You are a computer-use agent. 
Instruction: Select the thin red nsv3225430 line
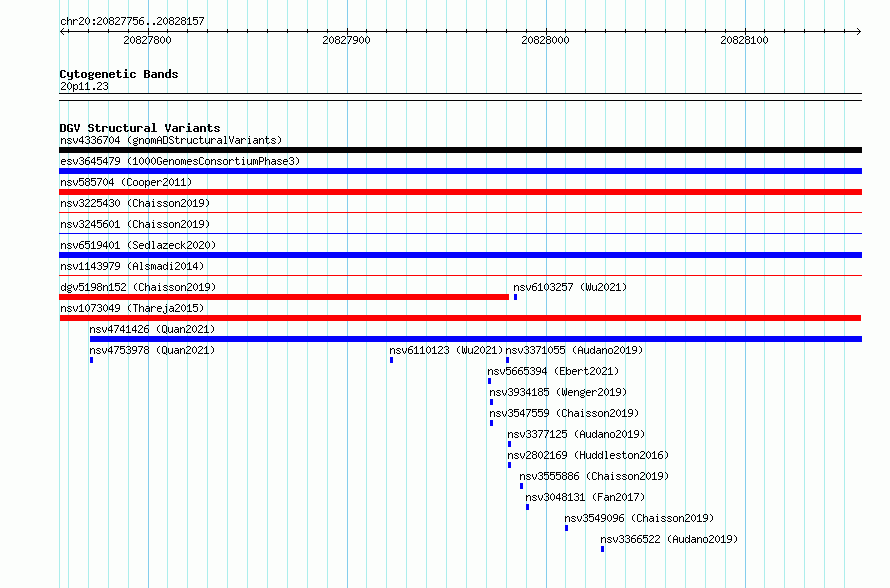pos(460,213)
